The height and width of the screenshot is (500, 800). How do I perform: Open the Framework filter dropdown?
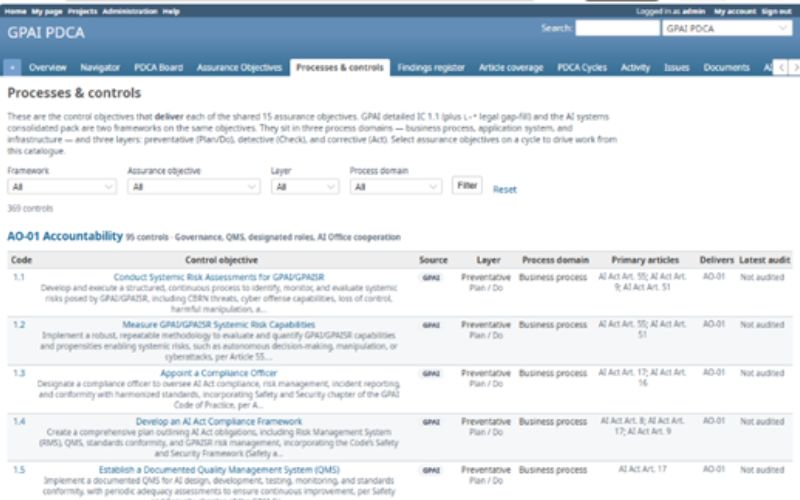coord(62,187)
